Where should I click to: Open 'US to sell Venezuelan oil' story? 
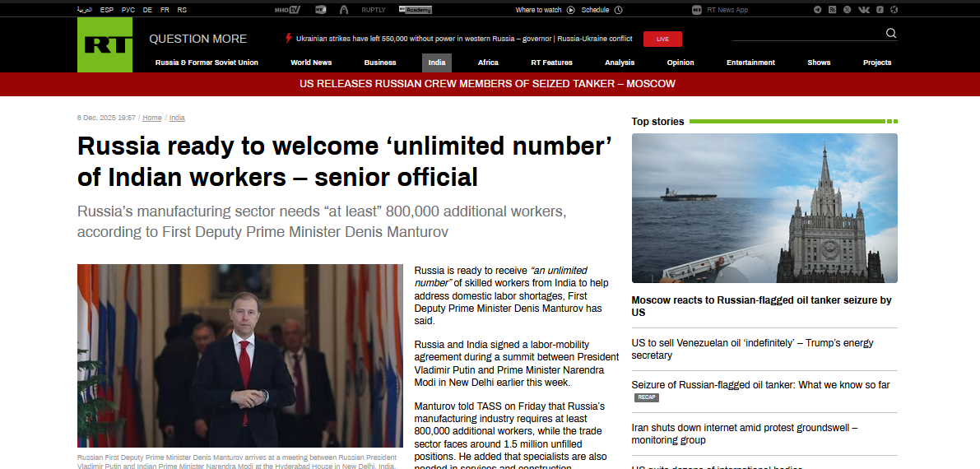click(x=753, y=349)
